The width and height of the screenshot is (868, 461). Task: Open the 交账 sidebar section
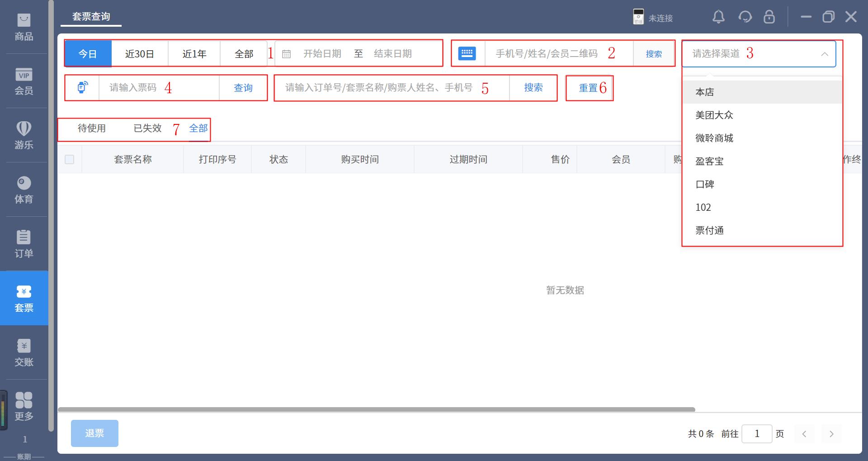point(24,353)
